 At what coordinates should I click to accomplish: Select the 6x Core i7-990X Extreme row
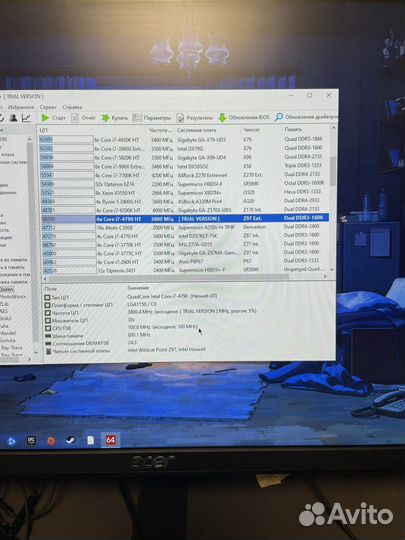(184, 166)
